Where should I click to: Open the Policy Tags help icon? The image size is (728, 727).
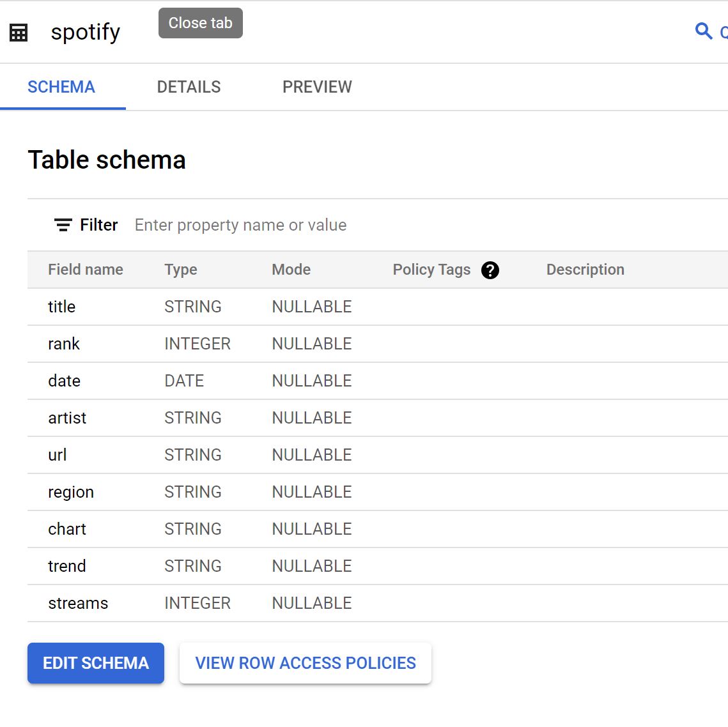click(490, 270)
